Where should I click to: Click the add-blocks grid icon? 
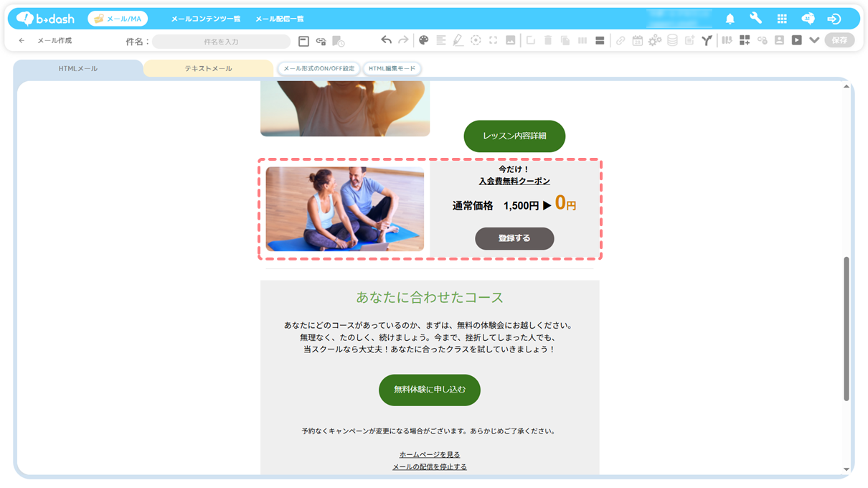745,40
